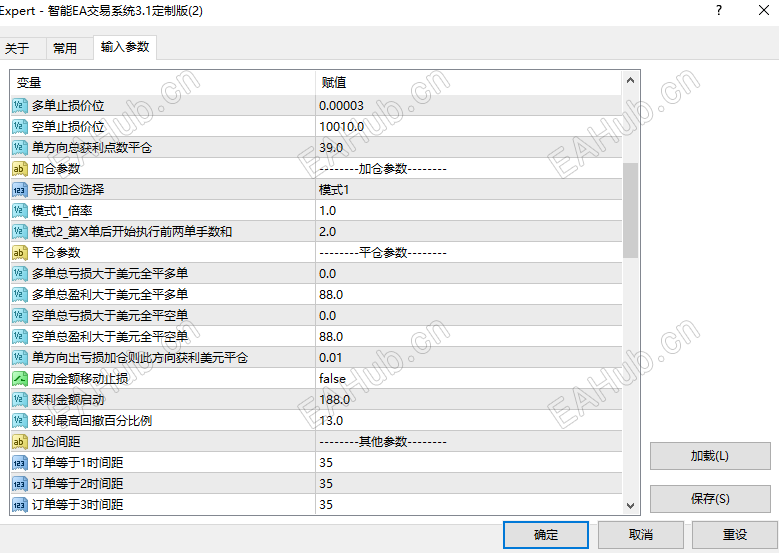
Task: Select the 单方向总获利点数平仓 variable name
Action: [92, 148]
